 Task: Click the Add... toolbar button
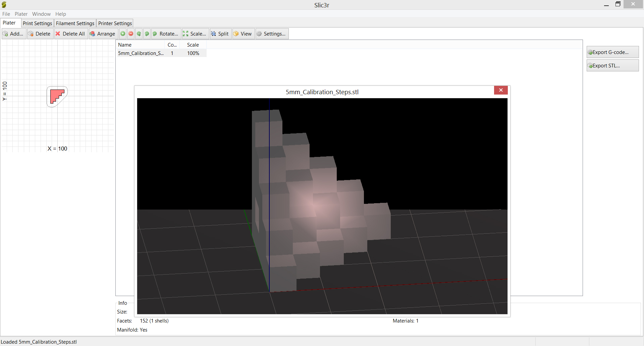click(x=14, y=34)
